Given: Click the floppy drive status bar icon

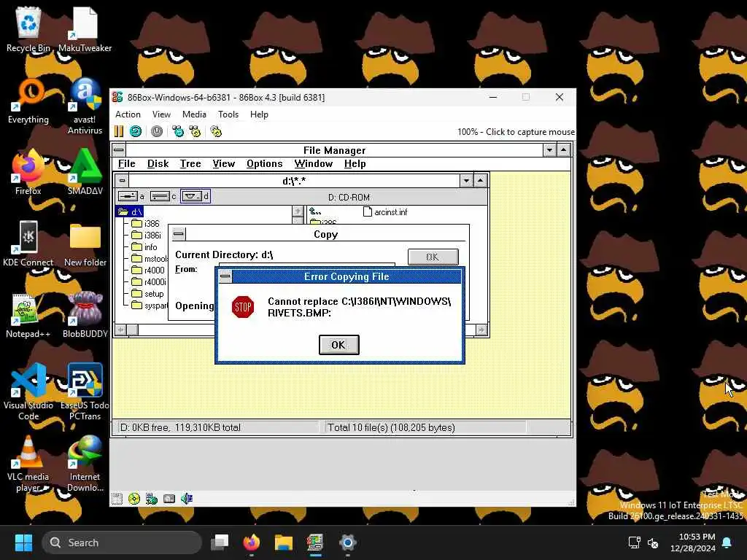Looking at the screenshot, I should 117,499.
